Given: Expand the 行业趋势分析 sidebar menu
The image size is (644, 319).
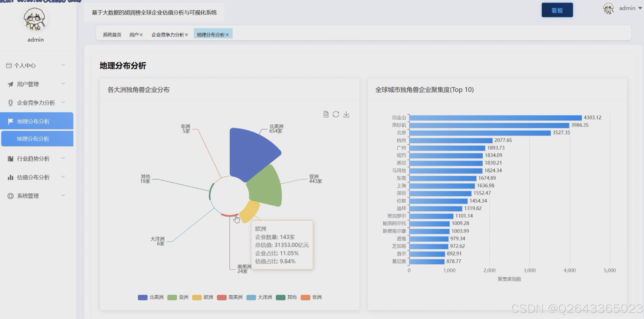Looking at the screenshot, I should pos(33,159).
